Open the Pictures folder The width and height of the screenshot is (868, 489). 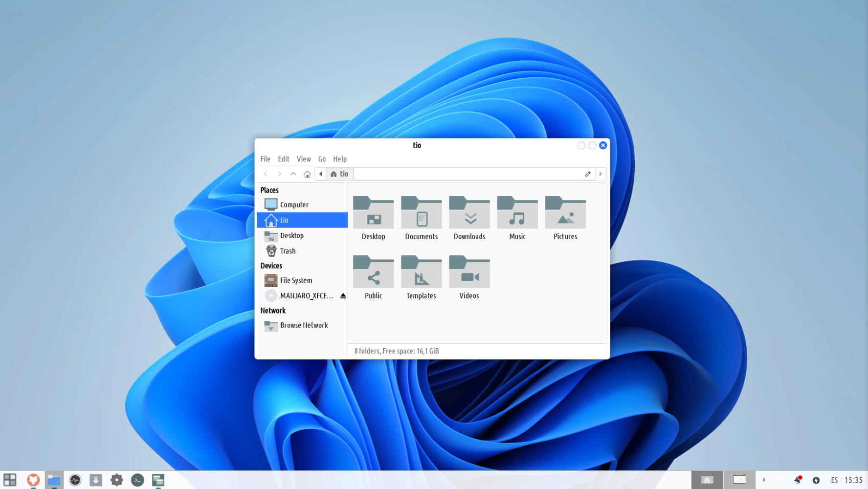coord(565,213)
